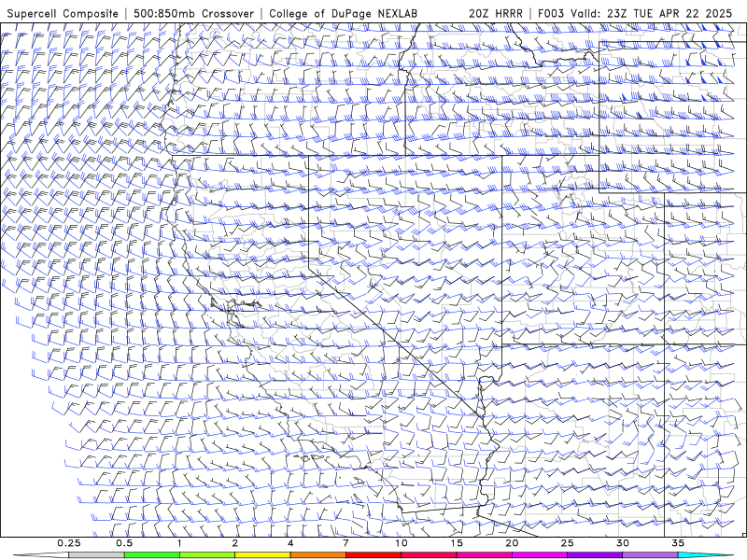Click the scale label '2'
The image size is (747, 560).
[x=235, y=543]
